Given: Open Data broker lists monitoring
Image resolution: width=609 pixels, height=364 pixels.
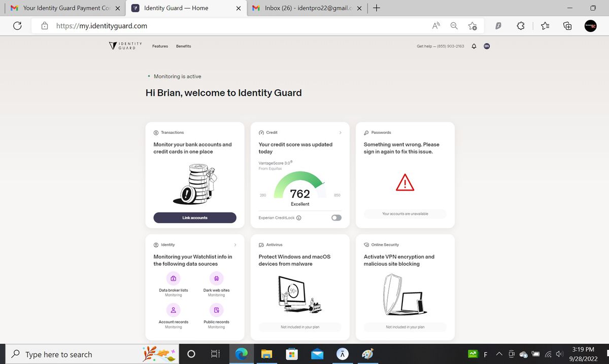Looking at the screenshot, I should pyautogui.click(x=173, y=278).
